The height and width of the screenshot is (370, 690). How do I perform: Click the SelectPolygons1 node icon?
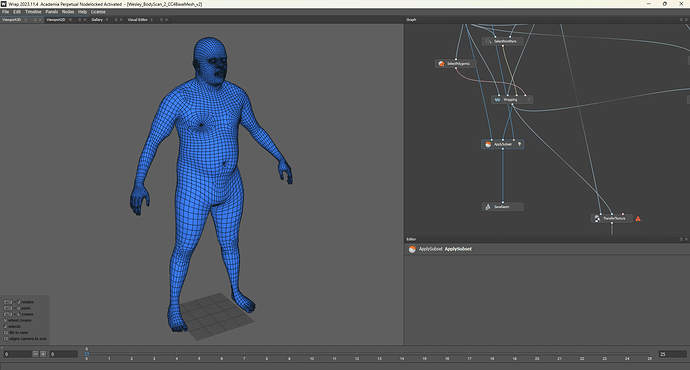pos(441,64)
